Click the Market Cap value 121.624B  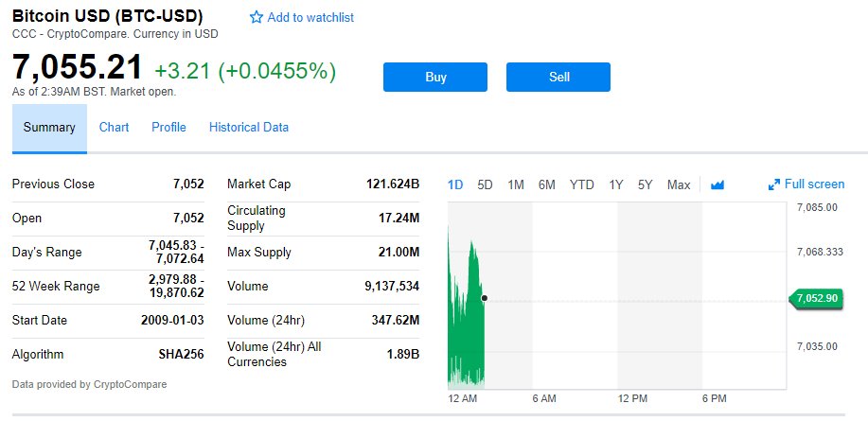393,184
